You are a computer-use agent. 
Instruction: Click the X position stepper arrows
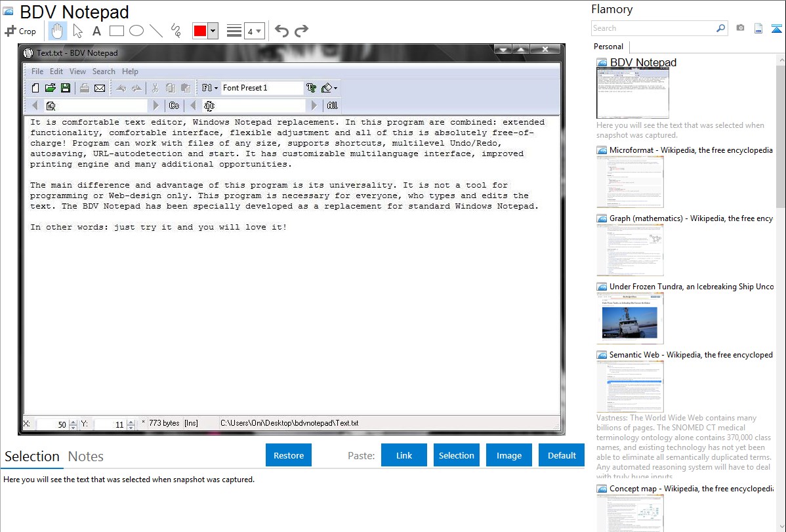(x=73, y=424)
